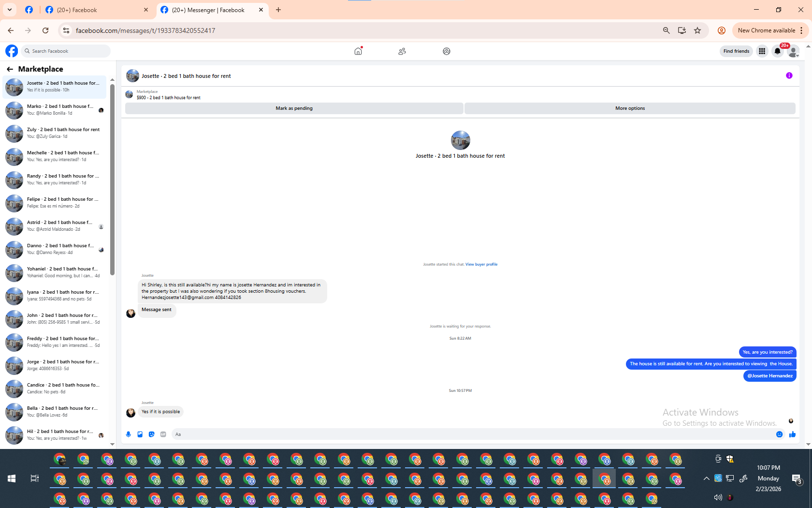Open John's conversation
This screenshot has height=508, width=812.
point(55,319)
